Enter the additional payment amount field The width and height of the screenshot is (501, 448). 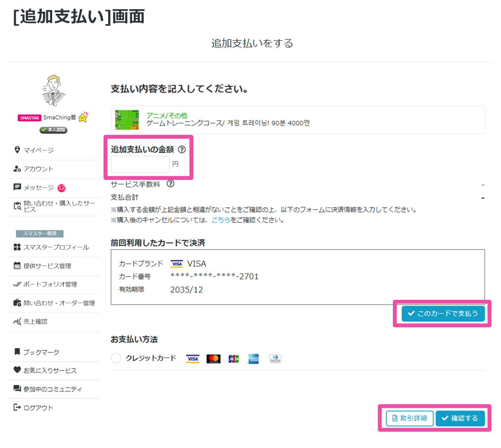(140, 165)
